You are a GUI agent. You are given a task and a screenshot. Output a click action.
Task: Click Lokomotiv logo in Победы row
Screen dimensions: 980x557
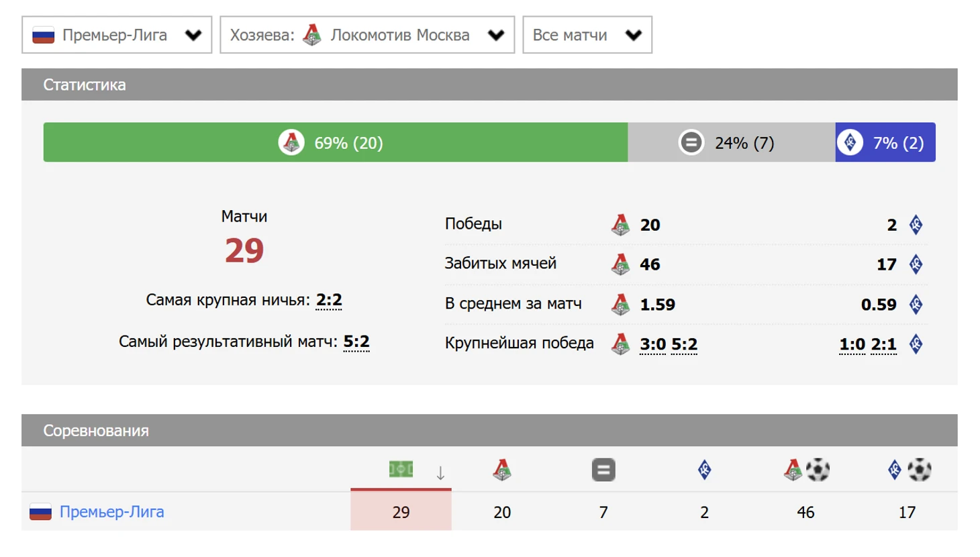tap(621, 225)
